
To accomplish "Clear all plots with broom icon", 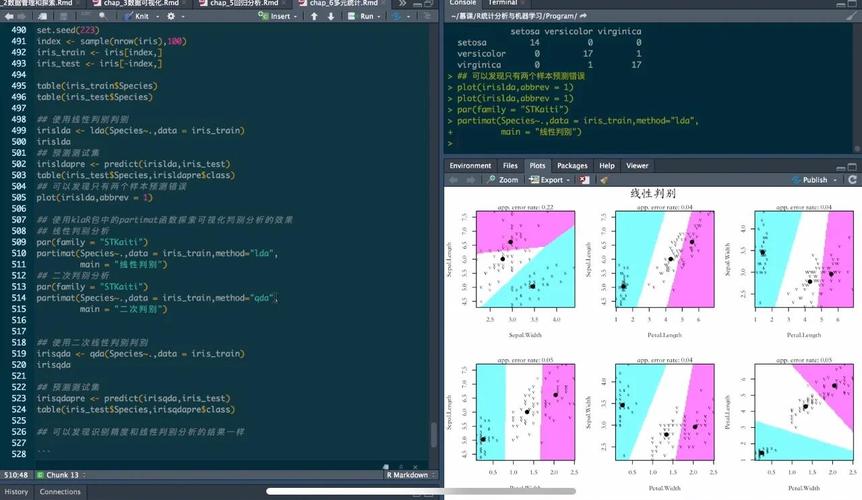I will [x=604, y=180].
